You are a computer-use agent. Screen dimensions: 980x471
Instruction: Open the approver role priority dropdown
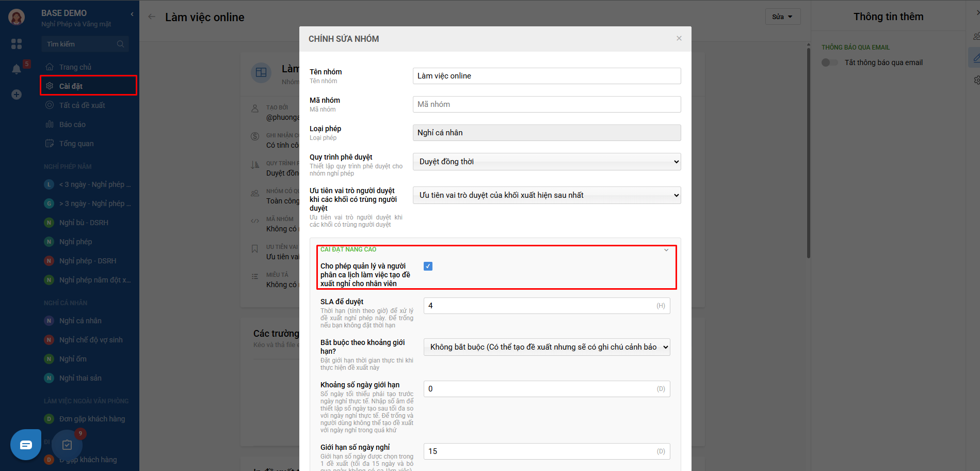click(x=547, y=195)
